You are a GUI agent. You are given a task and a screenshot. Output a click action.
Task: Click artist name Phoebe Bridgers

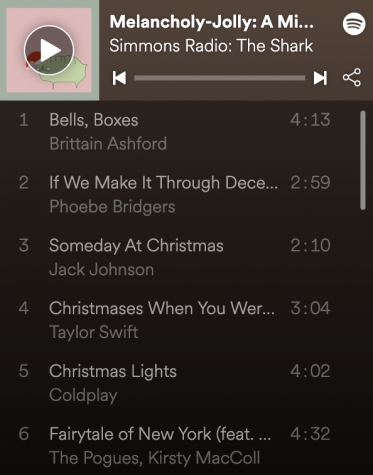112,207
